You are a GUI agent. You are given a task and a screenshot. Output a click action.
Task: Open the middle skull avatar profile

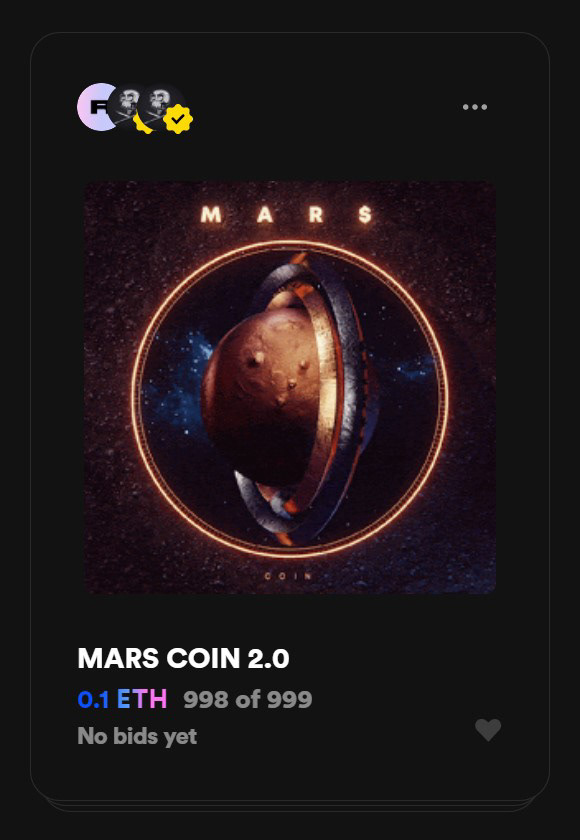pos(125,105)
